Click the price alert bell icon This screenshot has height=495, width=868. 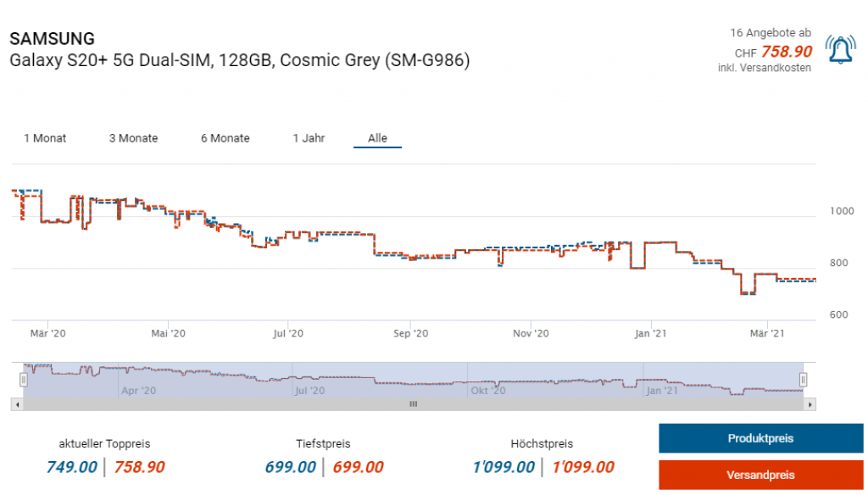[x=840, y=52]
